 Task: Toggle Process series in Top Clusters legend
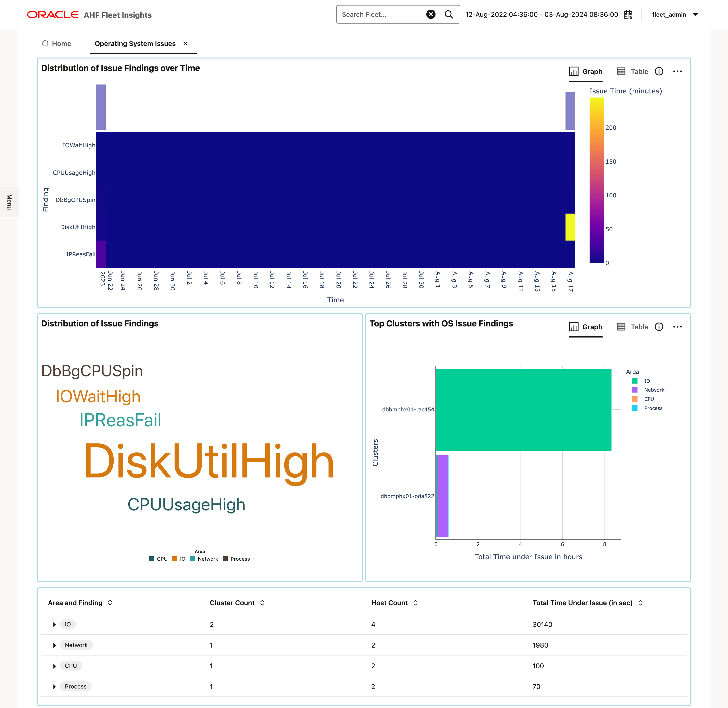point(647,408)
